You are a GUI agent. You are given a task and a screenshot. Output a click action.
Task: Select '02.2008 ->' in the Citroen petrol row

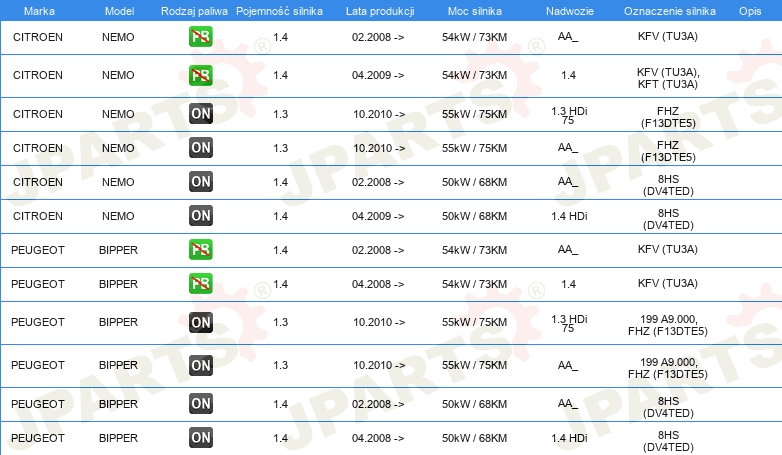(378, 37)
